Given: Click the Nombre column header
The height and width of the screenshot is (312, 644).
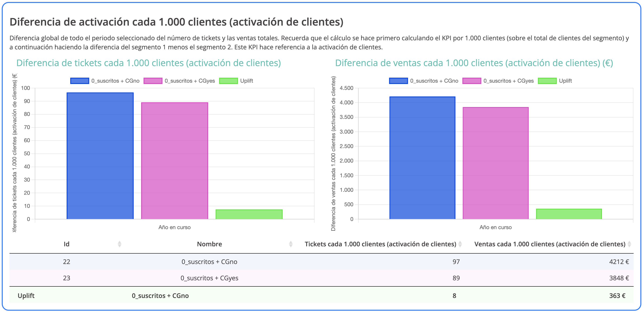Looking at the screenshot, I should (x=209, y=244).
